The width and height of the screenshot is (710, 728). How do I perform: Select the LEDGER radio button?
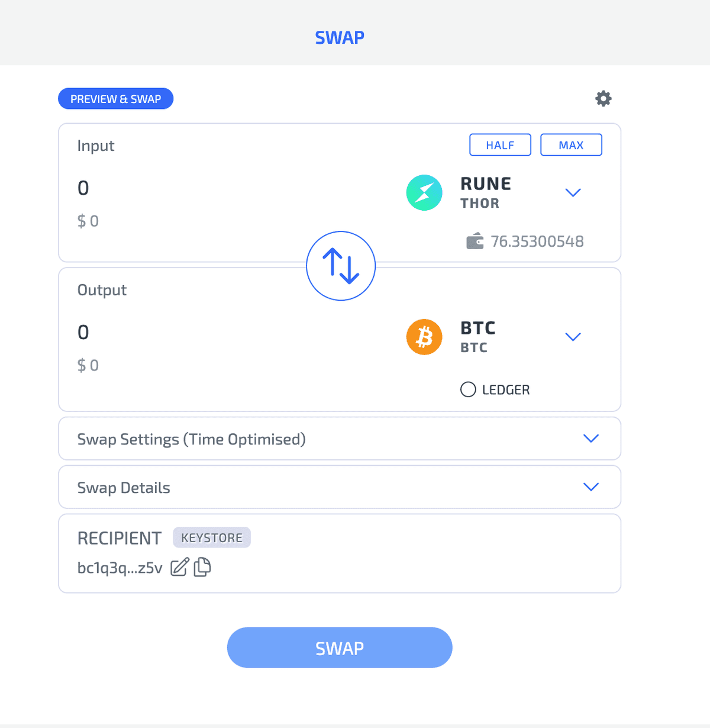coord(467,389)
